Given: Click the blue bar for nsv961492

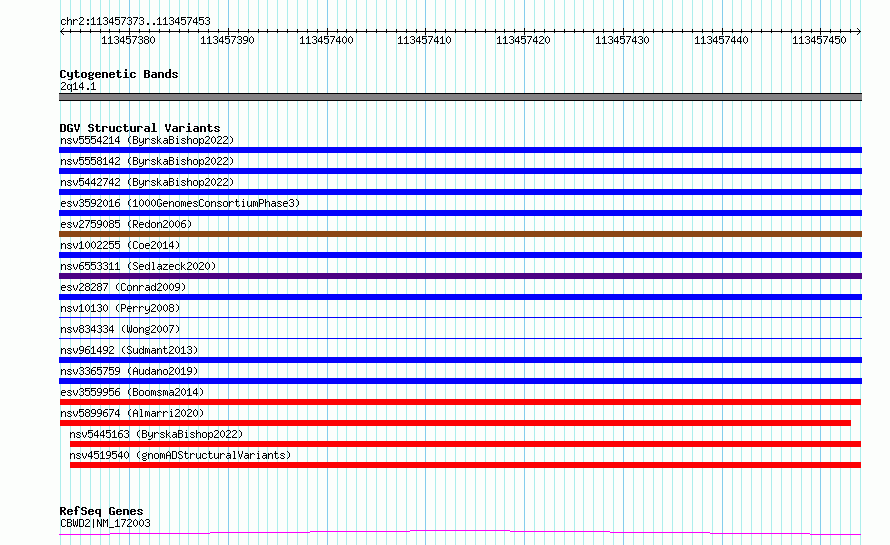Looking at the screenshot, I should click(460, 360).
